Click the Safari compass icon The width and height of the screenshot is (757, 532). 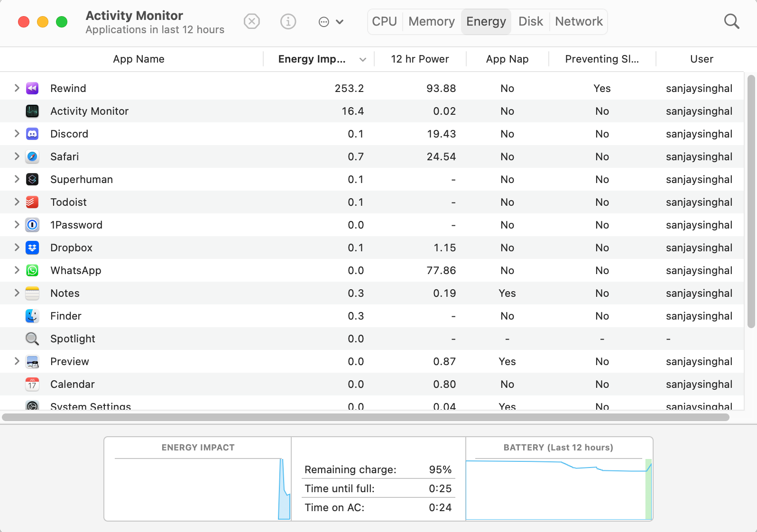32,156
